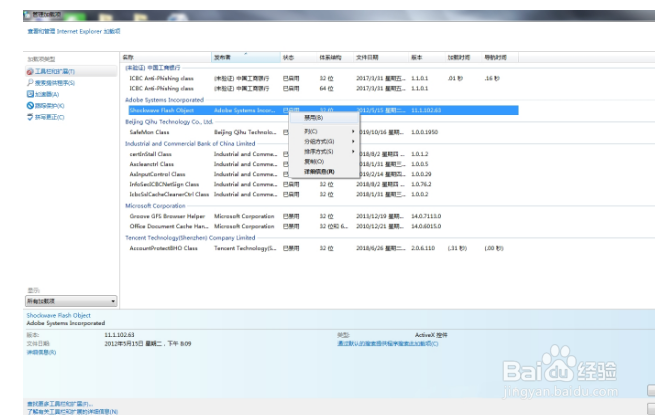The image size is (655, 415).
Task: Expand the Sort By (排序方式) submenu
Action: click(x=325, y=151)
